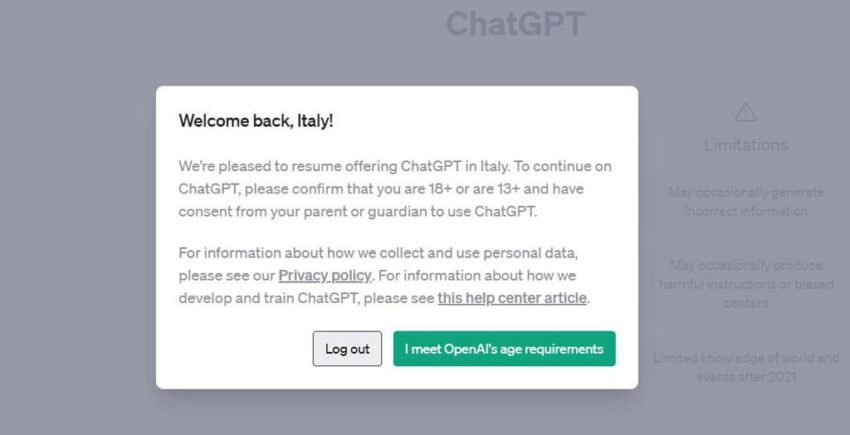Screen dimensions: 850x435
Task: Click the line about parent or guardian consent
Action: tap(358, 212)
